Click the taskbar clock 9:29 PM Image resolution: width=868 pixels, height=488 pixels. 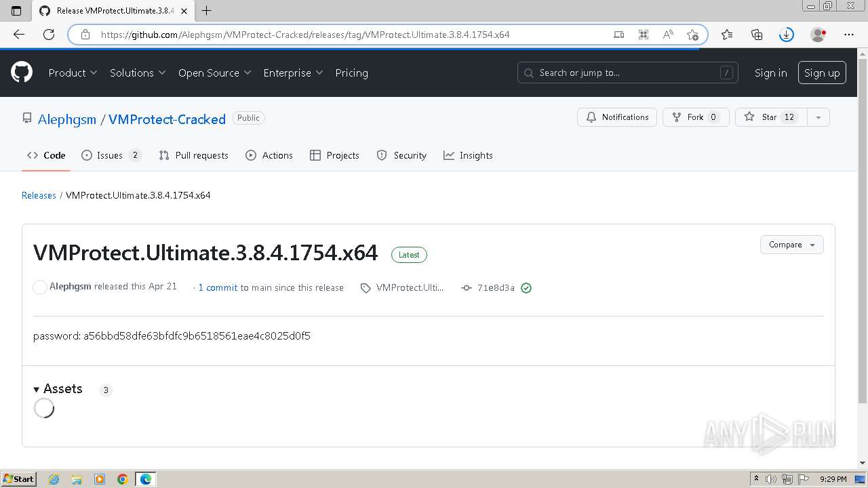(x=833, y=479)
